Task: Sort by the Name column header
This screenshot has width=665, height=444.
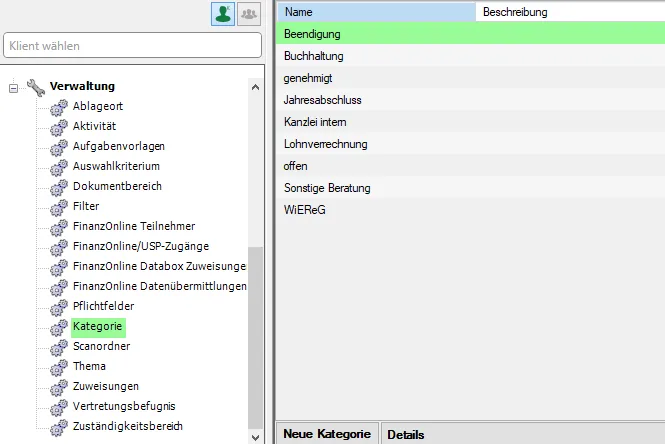Action: (376, 12)
